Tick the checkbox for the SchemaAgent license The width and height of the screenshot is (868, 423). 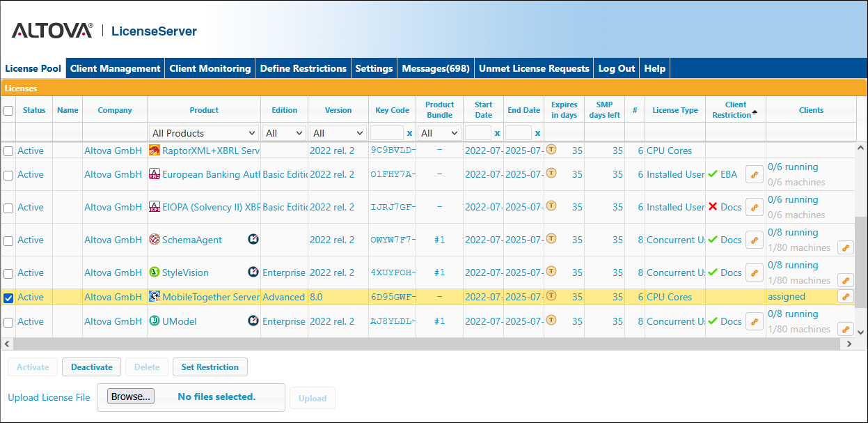(x=8, y=240)
